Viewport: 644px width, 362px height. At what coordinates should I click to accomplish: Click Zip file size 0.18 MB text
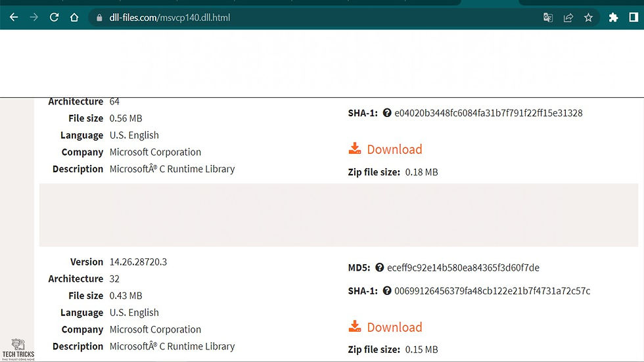coord(393,172)
